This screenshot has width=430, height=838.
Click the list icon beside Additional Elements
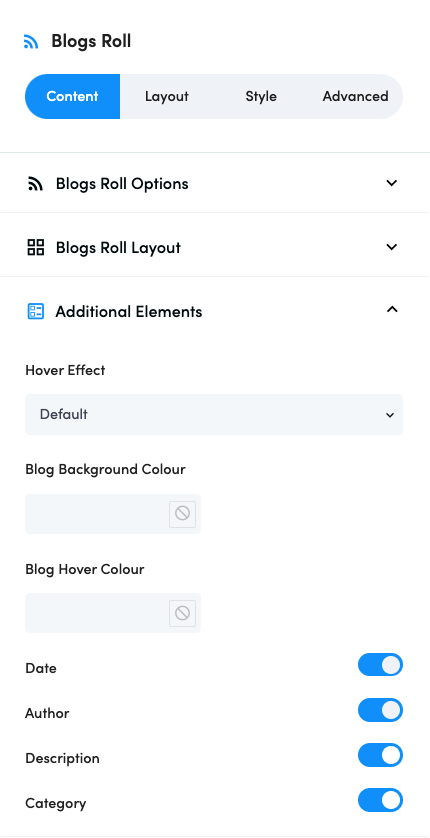[36, 311]
